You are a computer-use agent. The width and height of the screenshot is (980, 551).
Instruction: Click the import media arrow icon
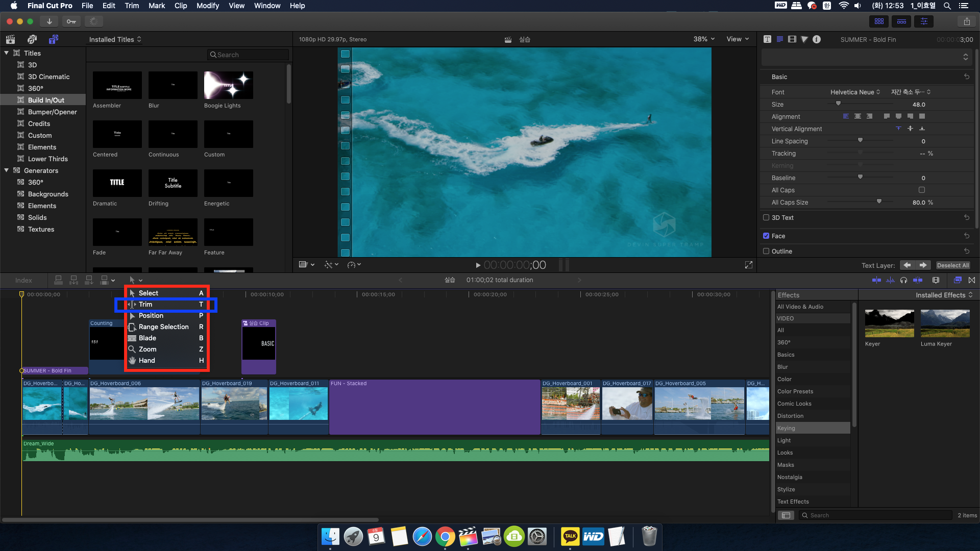(49, 21)
